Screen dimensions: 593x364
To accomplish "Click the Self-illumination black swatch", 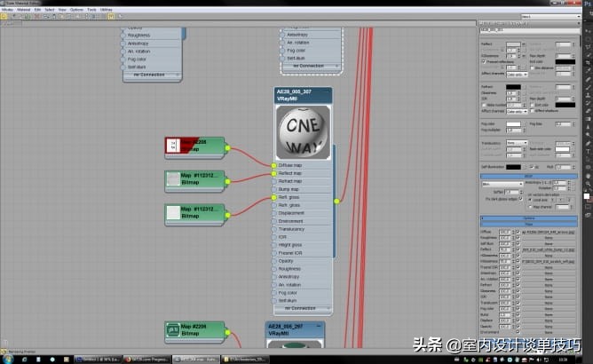I will coord(513,167).
